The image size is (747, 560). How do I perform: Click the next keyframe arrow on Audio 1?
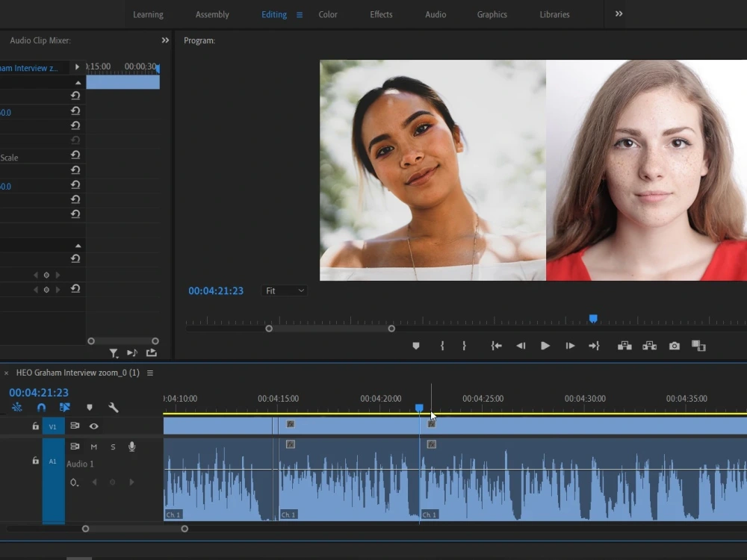(131, 482)
